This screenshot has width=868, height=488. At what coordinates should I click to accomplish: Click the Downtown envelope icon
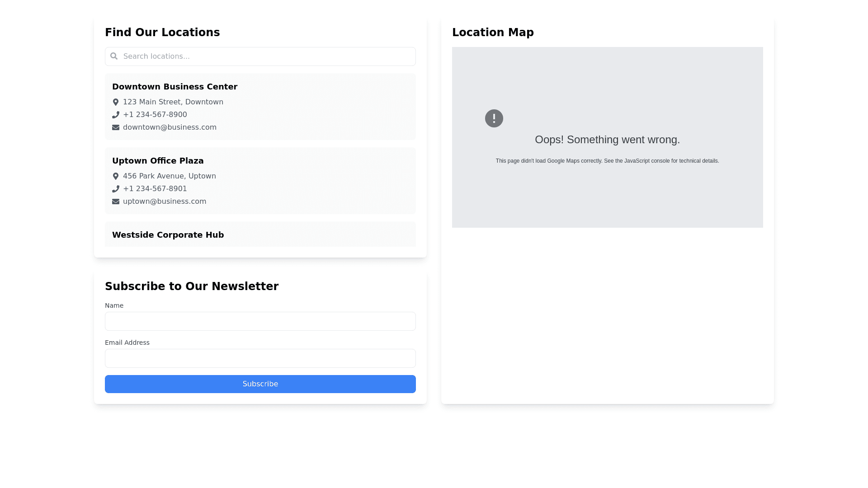116,127
